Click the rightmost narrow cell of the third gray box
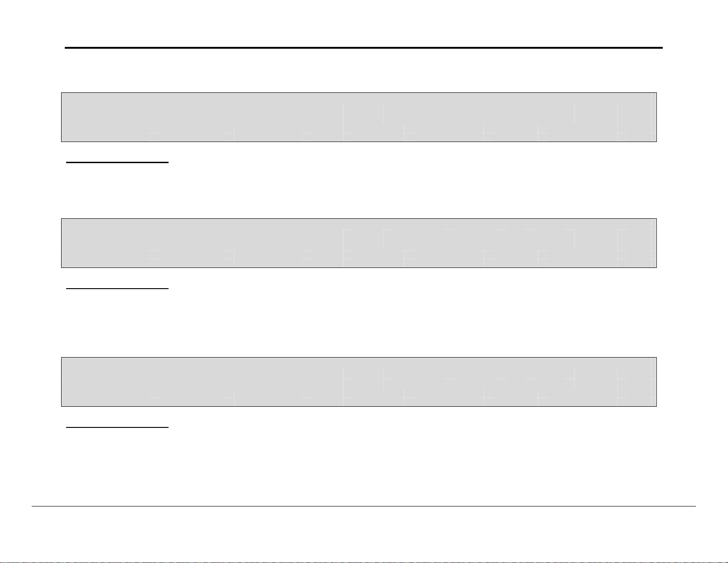This screenshot has height=563, width=728. point(636,381)
